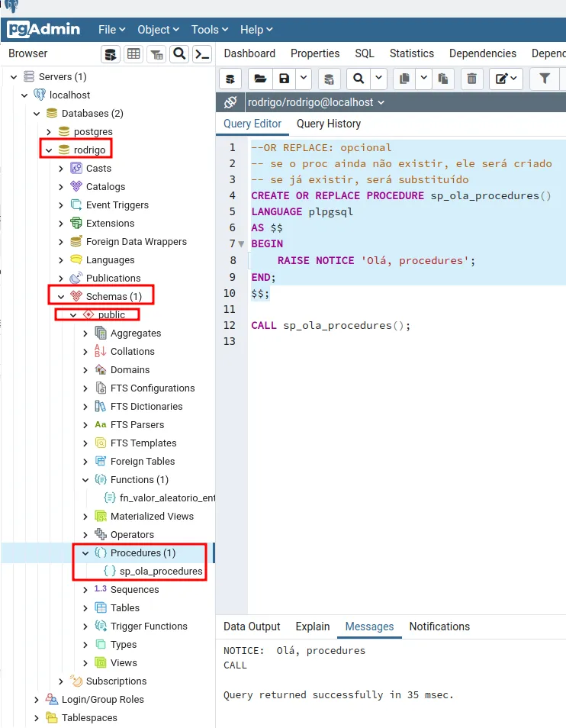The image size is (566, 728).
Task: Open Search Objects magnifier in Browser header
Action: point(179,54)
